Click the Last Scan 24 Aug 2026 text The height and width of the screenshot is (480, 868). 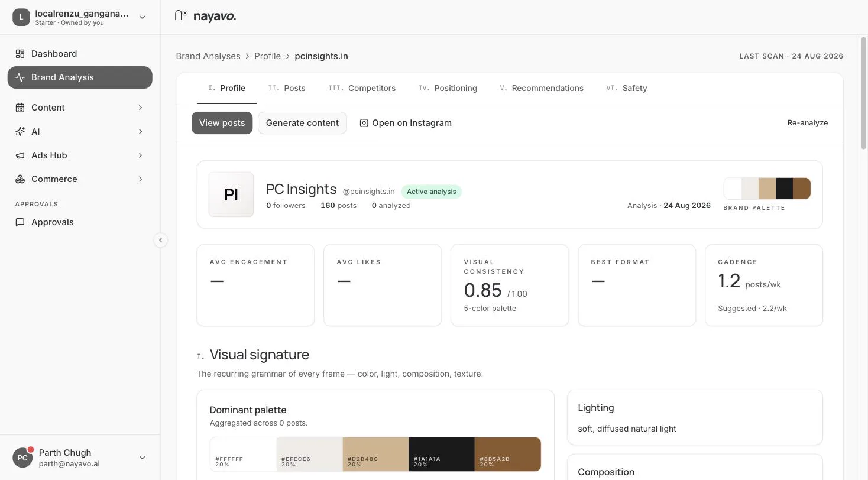coord(791,56)
